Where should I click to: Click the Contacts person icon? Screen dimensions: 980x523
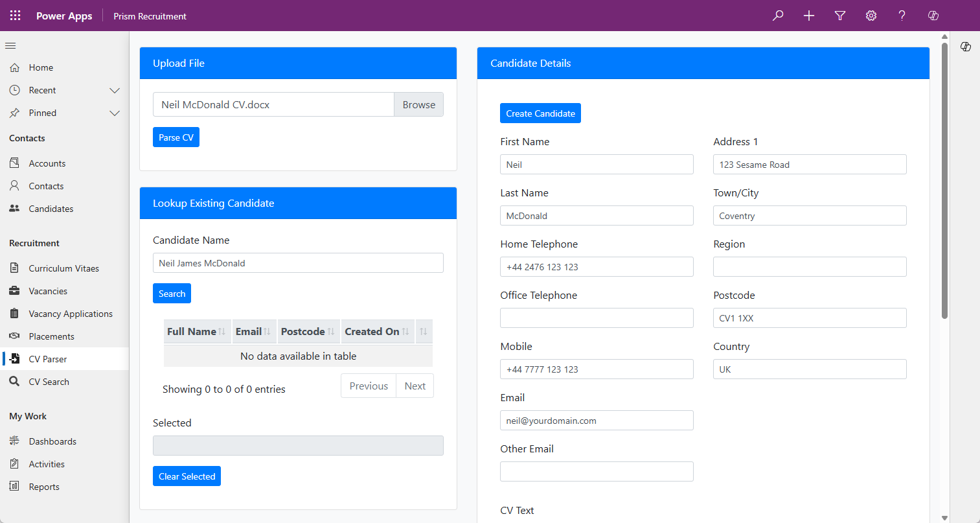tap(14, 186)
